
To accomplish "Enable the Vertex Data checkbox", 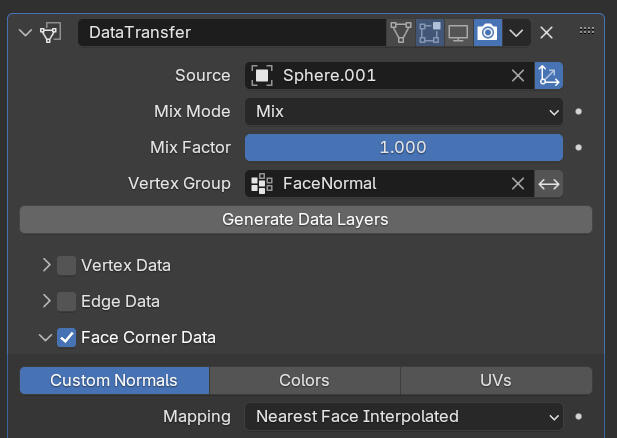I will [67, 265].
